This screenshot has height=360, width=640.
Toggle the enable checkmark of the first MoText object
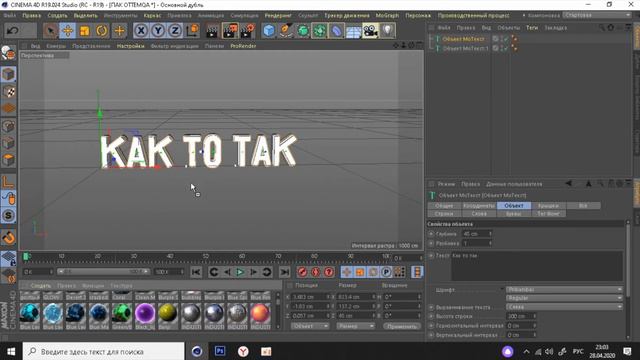(506, 39)
